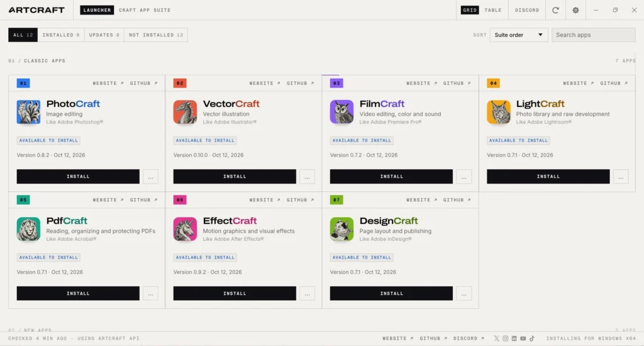Screen dimensions: 644x346
Task: Click the LightCraft lynx app icon
Action: [499, 112]
